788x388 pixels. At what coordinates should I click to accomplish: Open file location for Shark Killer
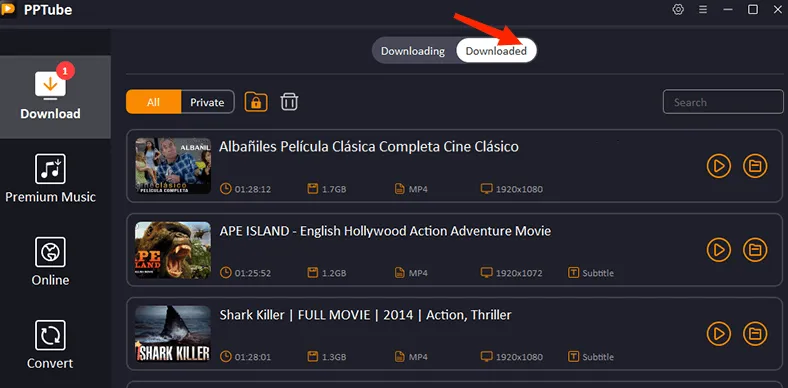(x=755, y=334)
